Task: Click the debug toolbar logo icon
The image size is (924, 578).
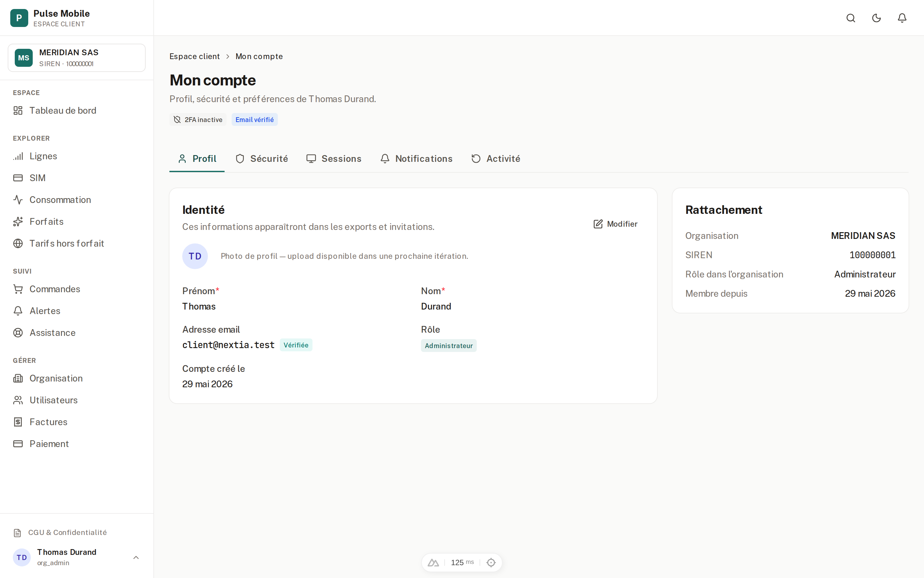Action: point(433,562)
